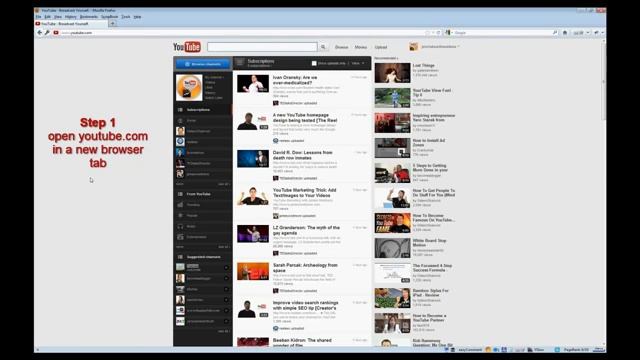Open Ivan Oransky over-medicalized video title
The height and width of the screenshot is (360, 640).
click(x=295, y=80)
